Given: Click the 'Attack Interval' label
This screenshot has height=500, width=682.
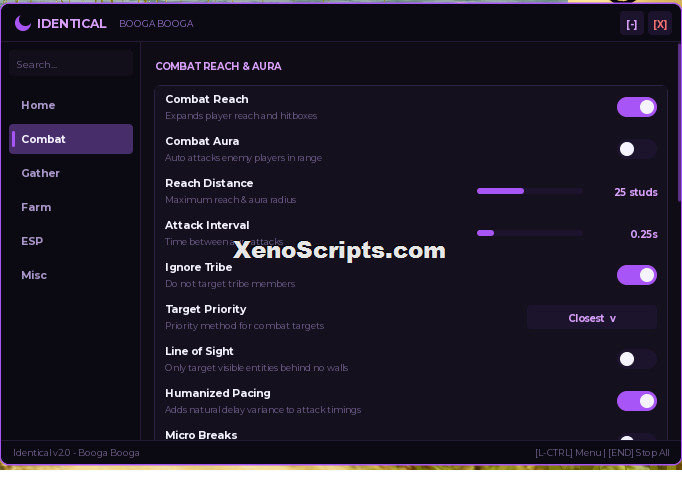Looking at the screenshot, I should (x=207, y=225).
